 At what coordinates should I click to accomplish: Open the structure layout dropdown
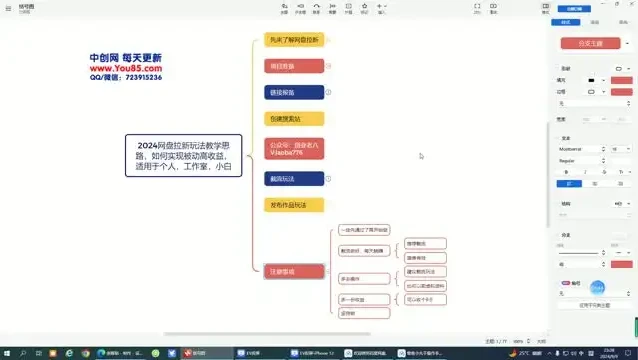622,203
